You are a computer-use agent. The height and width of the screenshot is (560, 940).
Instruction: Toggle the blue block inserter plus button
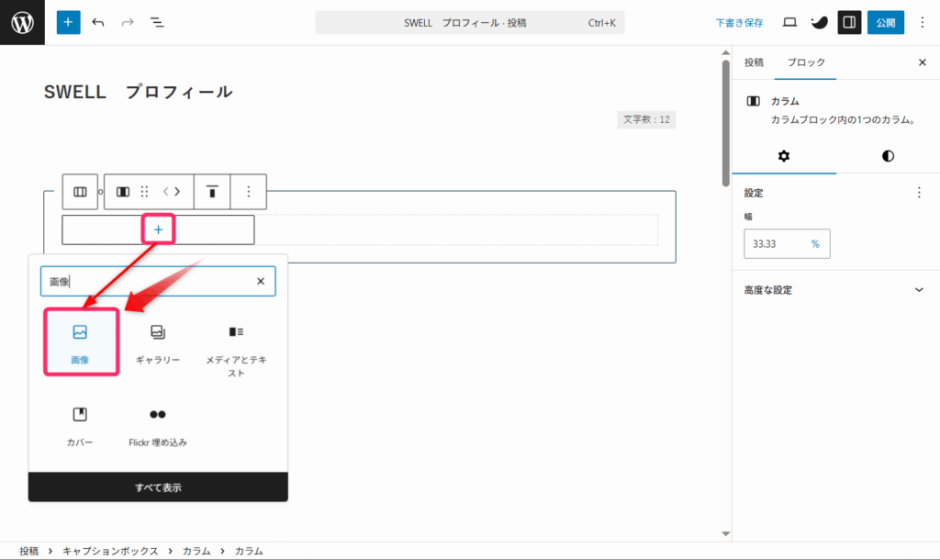[x=68, y=22]
